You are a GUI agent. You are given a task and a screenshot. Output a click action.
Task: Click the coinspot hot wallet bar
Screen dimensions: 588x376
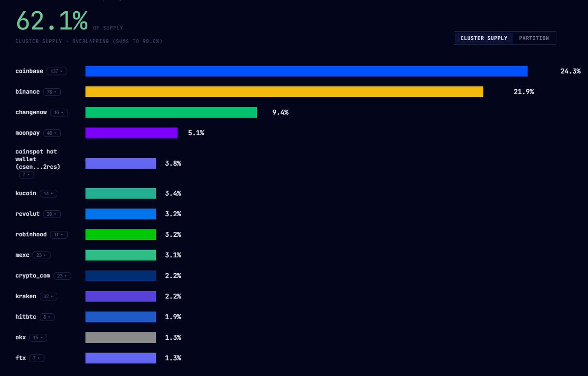(x=121, y=163)
